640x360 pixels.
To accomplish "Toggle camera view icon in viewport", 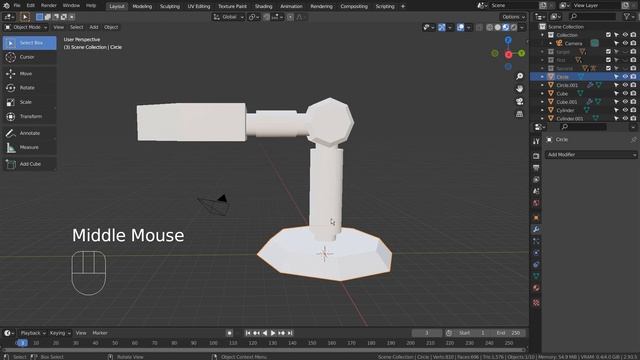I will [x=519, y=101].
